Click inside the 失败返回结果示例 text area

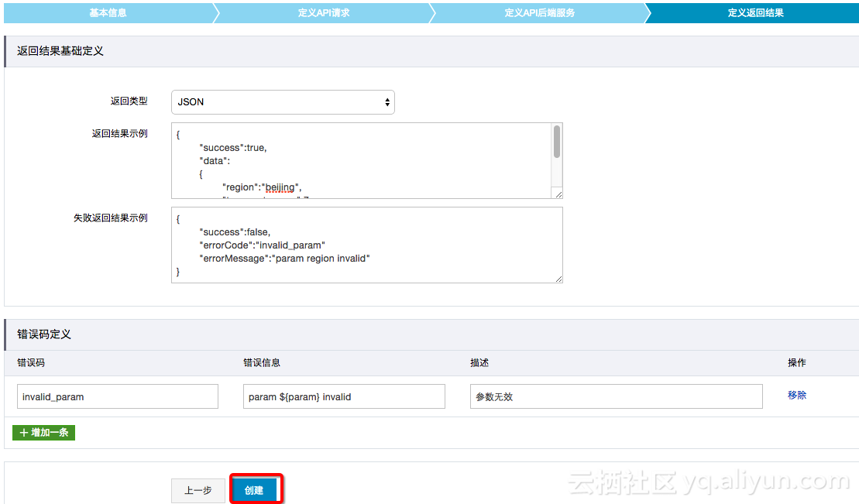tap(367, 245)
